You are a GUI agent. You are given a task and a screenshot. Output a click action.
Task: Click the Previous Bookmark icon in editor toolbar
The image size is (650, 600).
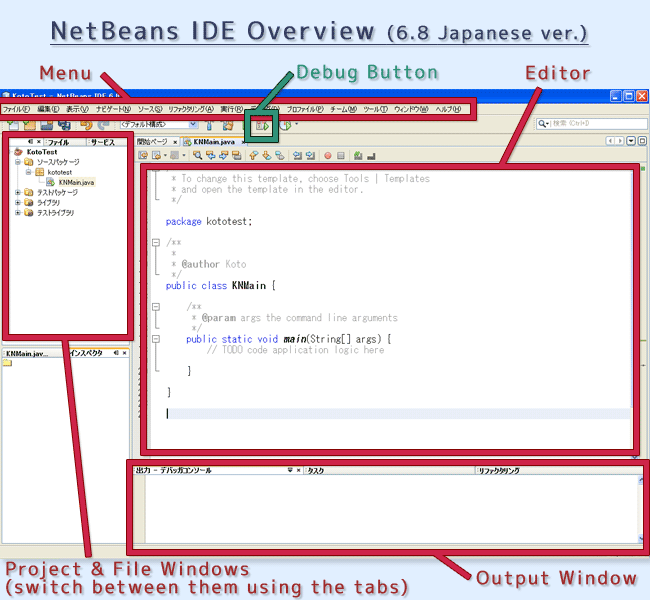(x=254, y=155)
